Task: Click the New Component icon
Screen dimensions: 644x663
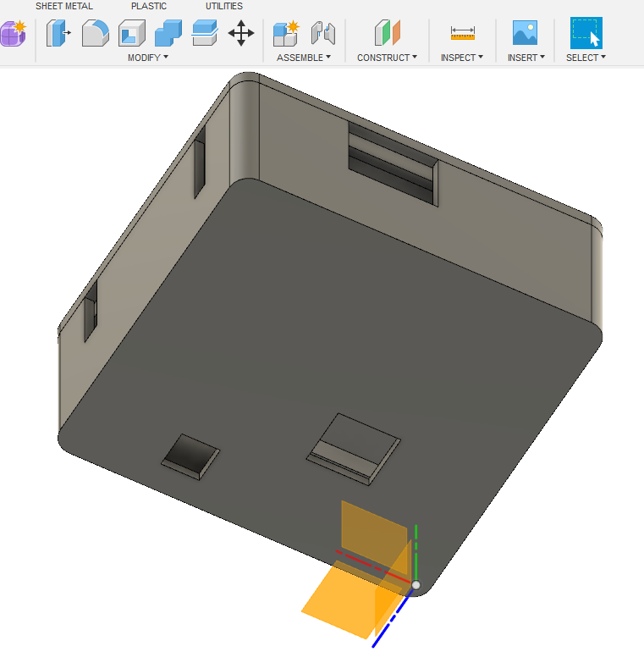Action: click(x=286, y=33)
